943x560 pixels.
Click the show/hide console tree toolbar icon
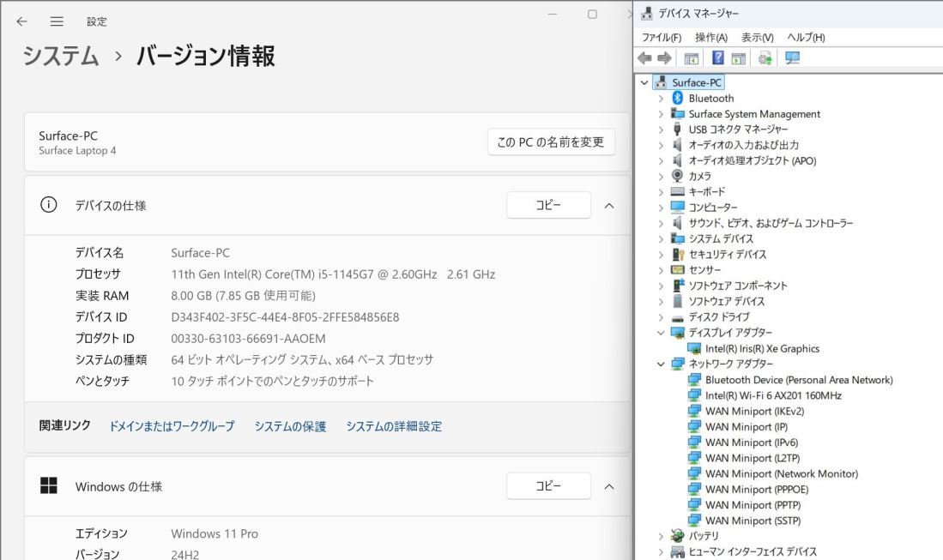692,58
